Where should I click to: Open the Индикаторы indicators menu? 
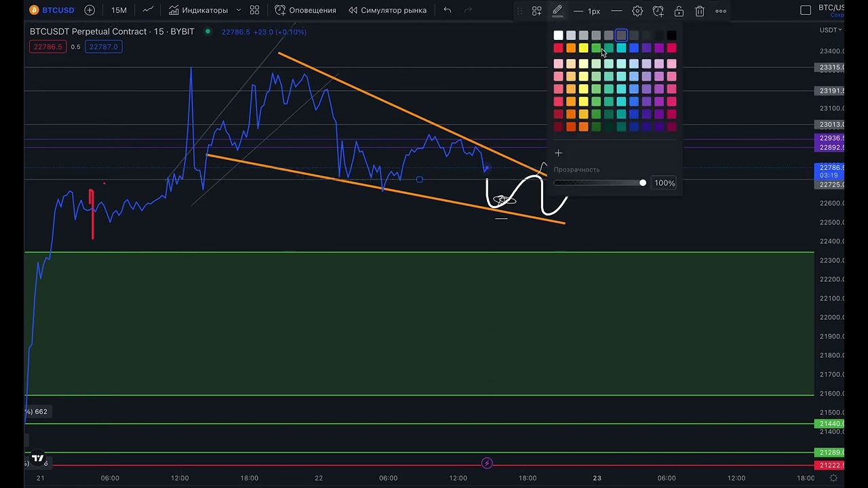(x=198, y=10)
